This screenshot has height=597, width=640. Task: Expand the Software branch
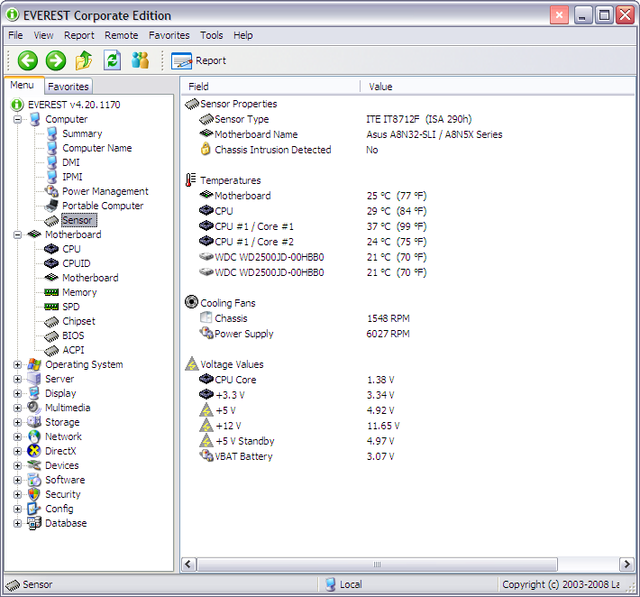[17, 480]
